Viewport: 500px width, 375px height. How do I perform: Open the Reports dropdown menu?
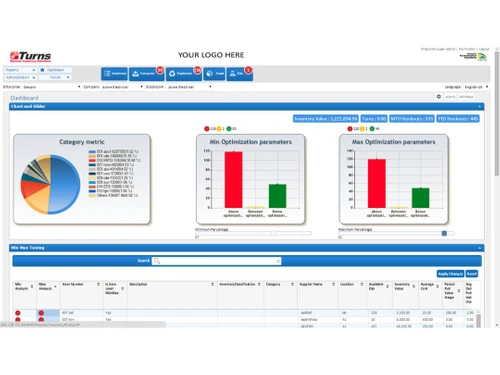(20, 70)
